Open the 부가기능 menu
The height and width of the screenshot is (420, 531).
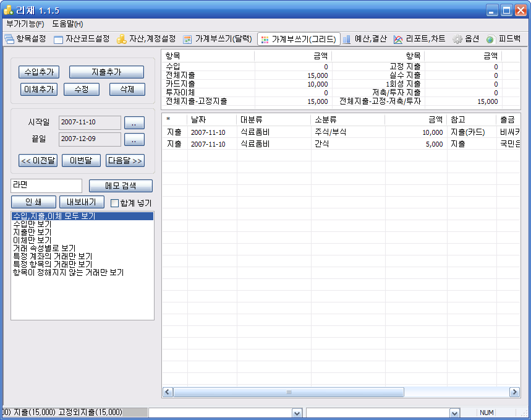pyautogui.click(x=25, y=24)
